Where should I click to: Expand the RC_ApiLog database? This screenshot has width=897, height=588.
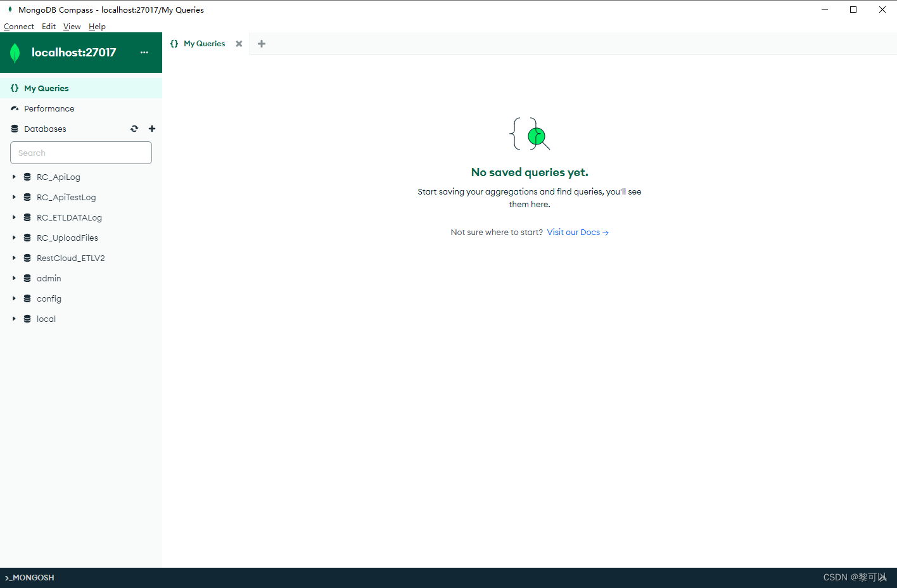(x=14, y=177)
